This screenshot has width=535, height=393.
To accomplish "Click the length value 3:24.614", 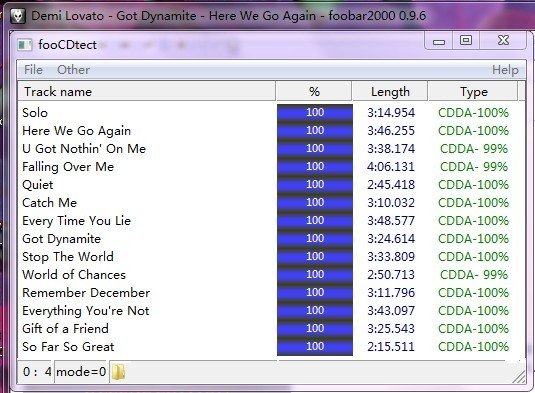I will (391, 239).
